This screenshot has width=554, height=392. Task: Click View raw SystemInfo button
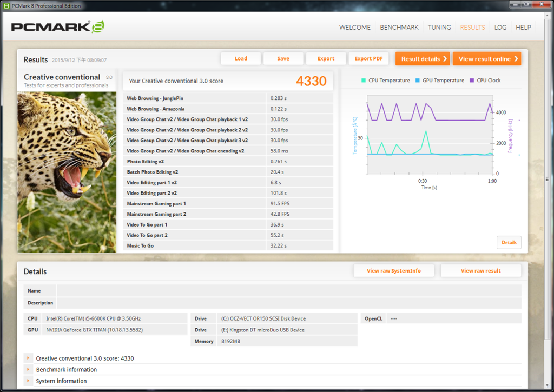tap(394, 271)
